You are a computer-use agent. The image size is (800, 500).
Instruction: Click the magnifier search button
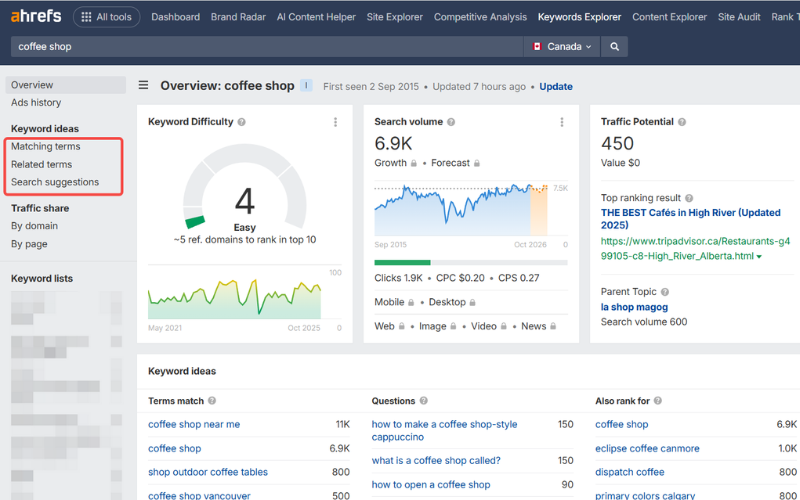(615, 46)
